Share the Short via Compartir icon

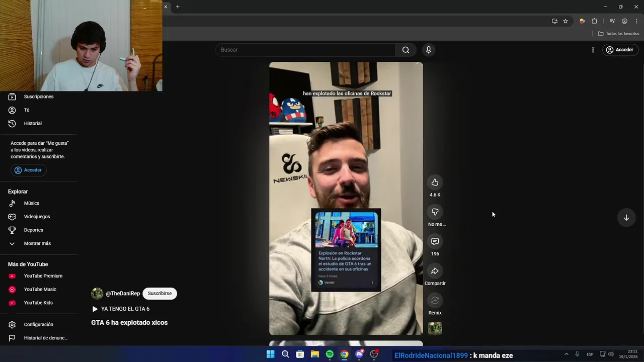click(x=435, y=271)
